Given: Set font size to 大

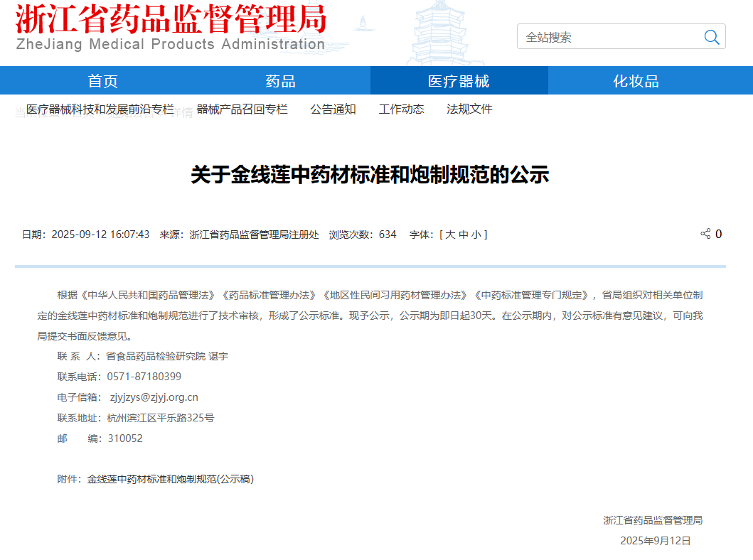Looking at the screenshot, I should (x=450, y=235).
